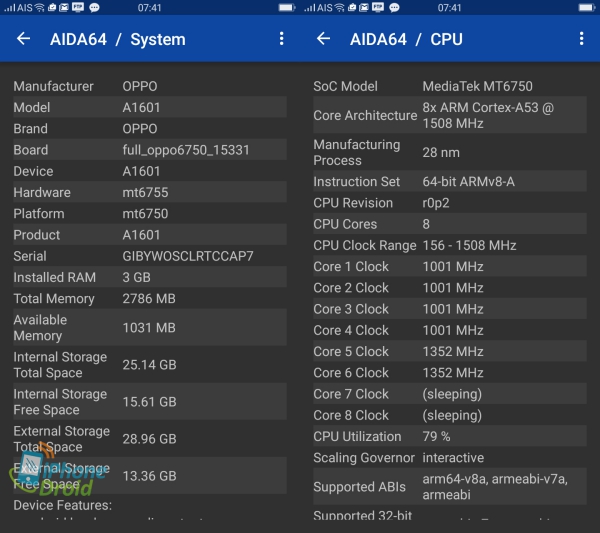Viewport: 600px width, 533px height.
Task: Open overflow menu on System screen
Action: (x=282, y=39)
